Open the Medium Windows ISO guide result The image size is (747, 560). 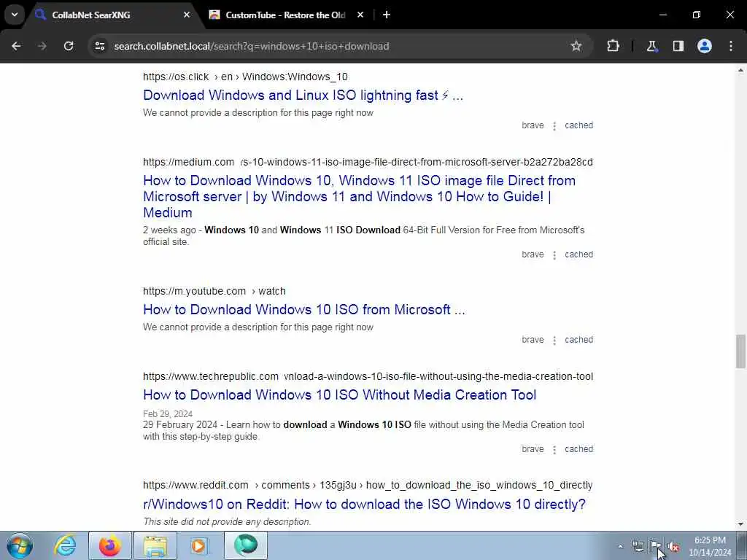pos(359,196)
